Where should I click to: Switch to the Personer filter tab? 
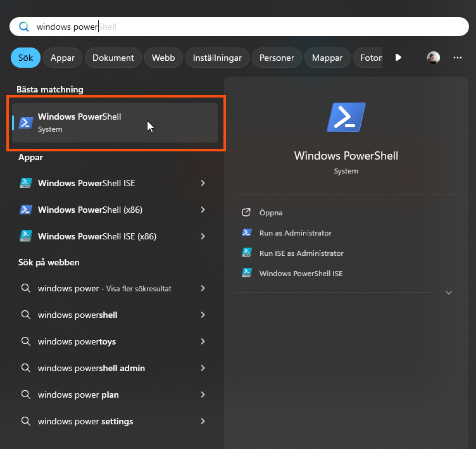(x=277, y=58)
